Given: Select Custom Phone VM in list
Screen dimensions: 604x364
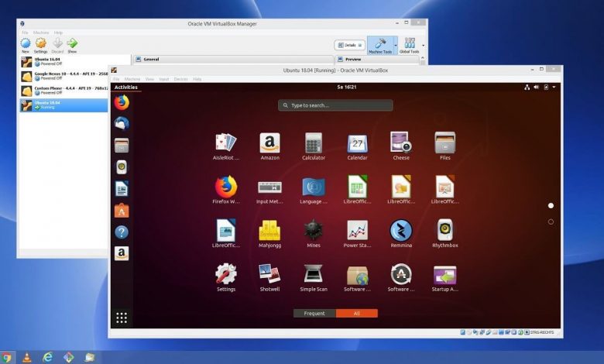Looking at the screenshot, I should point(63,91).
